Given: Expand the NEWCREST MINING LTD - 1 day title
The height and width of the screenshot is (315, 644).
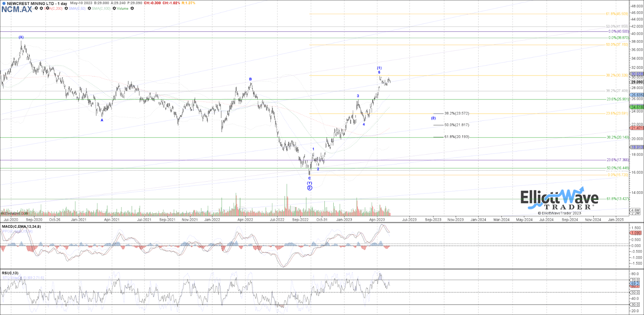Looking at the screenshot, I should [37, 4].
